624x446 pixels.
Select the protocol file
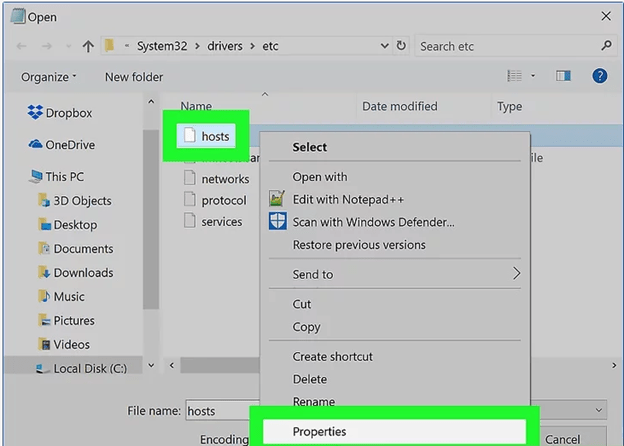click(215, 200)
